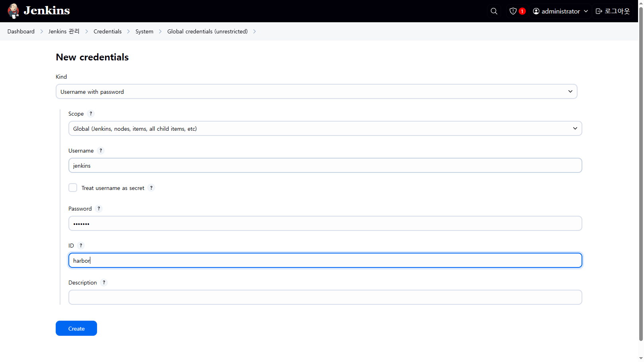The image size is (644, 362).
Task: Click the Create button
Action: [x=76, y=328]
